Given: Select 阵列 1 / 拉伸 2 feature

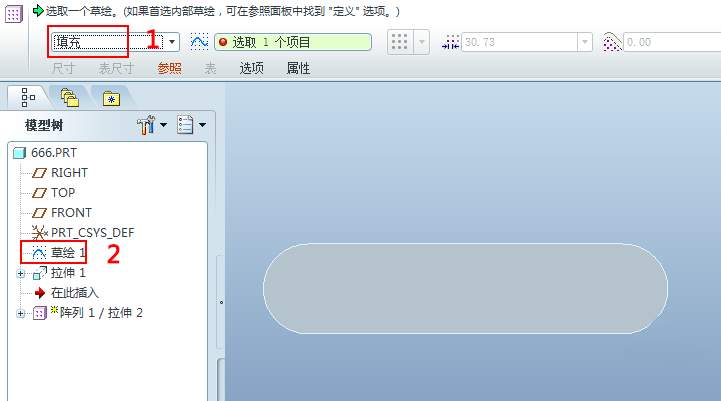Looking at the screenshot, I should coord(101,313).
